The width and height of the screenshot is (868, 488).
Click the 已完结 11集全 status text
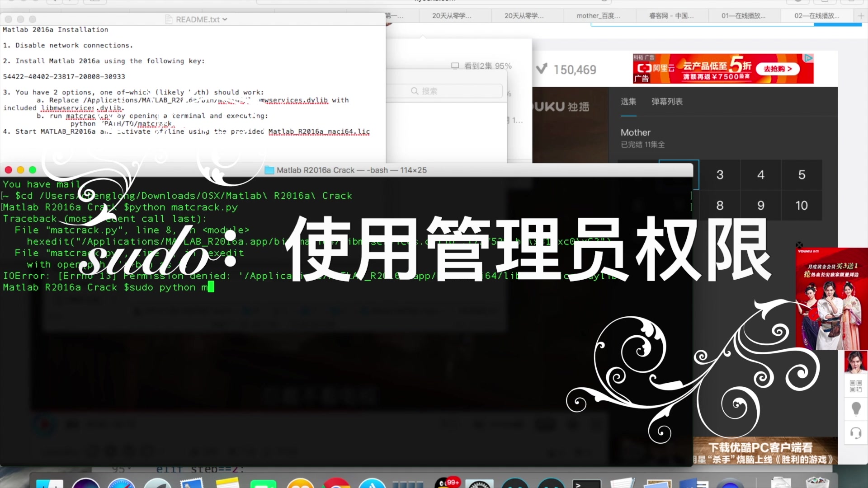[642, 145]
